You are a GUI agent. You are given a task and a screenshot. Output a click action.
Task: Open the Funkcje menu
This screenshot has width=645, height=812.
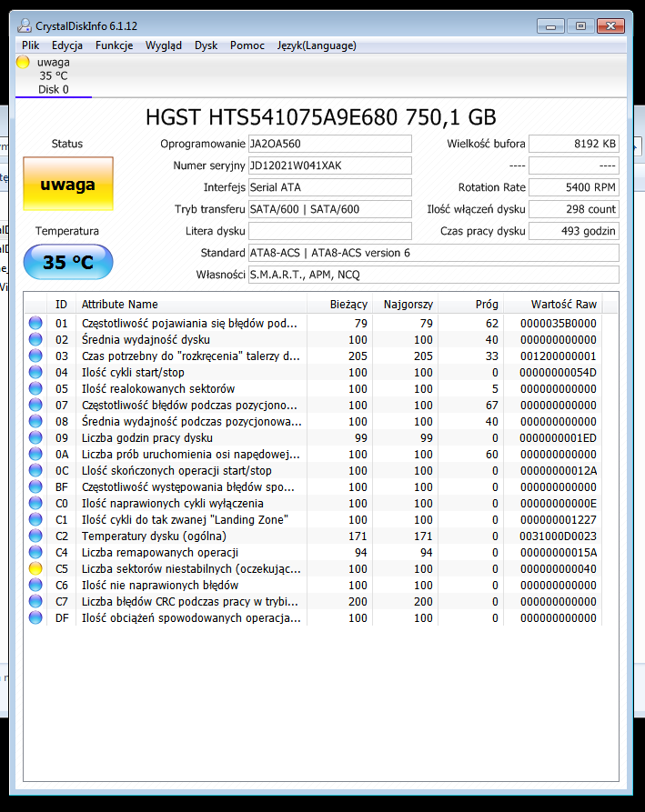[114, 45]
